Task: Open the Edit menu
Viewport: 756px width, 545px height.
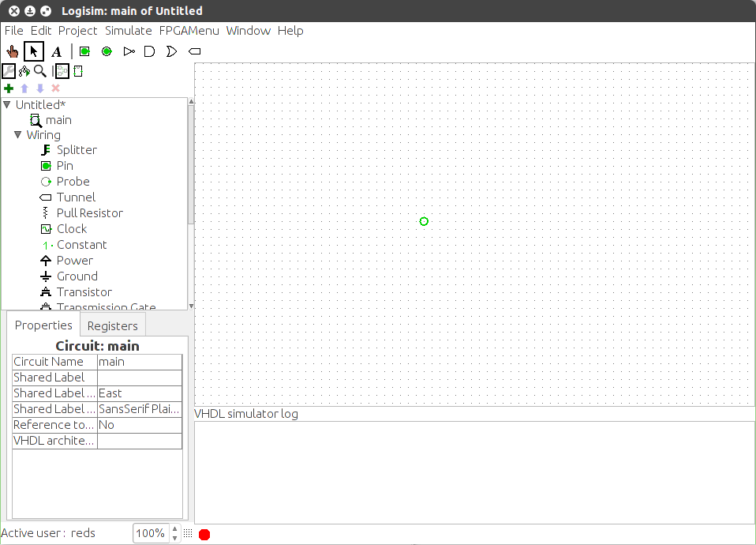Action: tap(41, 31)
